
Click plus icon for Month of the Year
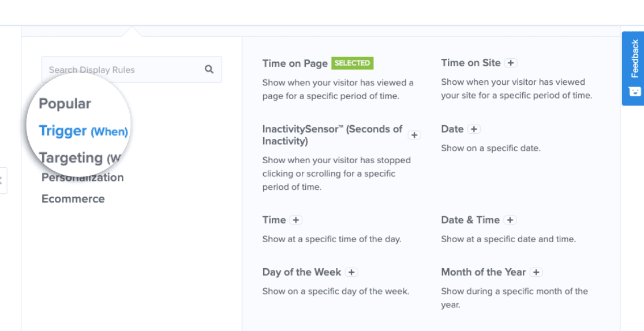pyautogui.click(x=536, y=272)
